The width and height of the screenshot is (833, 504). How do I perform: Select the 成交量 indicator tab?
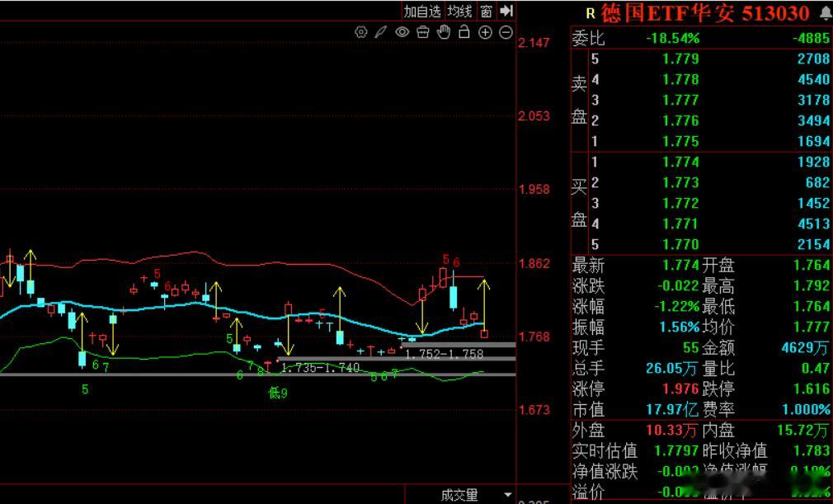[x=459, y=496]
